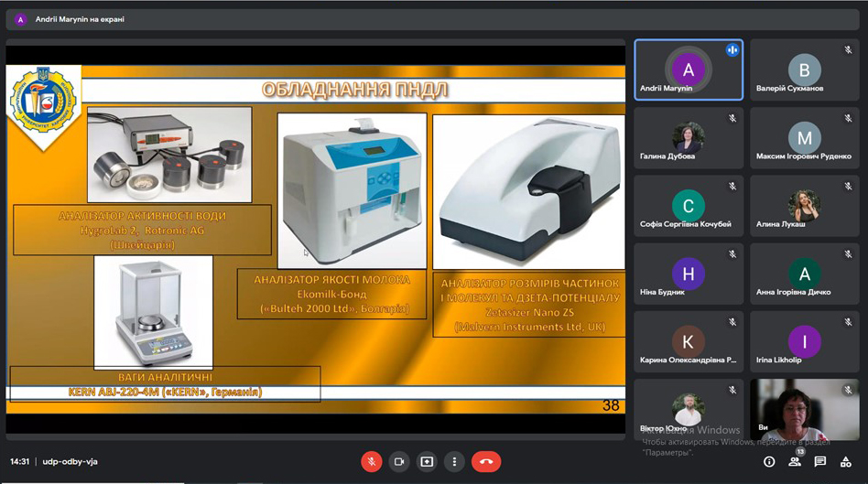Click muted mic icon on Віктор Юхно tile
This screenshot has height=484, width=868.
coord(732,390)
